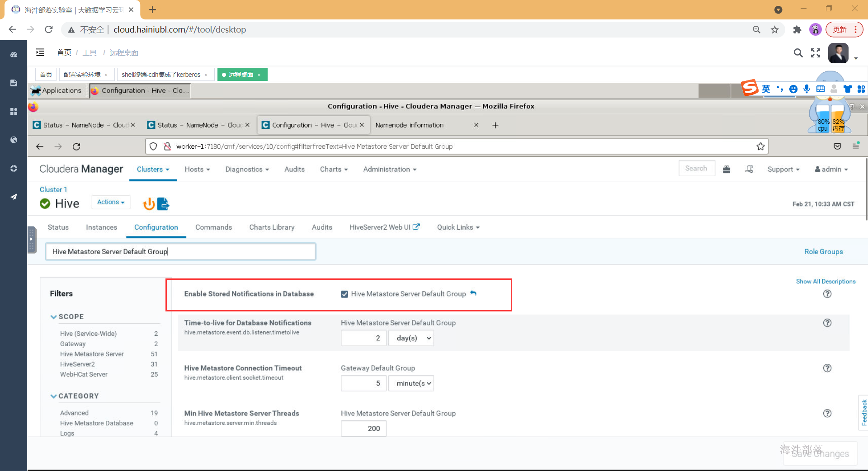The image size is (868, 471).
Task: Open Cluster 1 link
Action: pyautogui.click(x=53, y=189)
